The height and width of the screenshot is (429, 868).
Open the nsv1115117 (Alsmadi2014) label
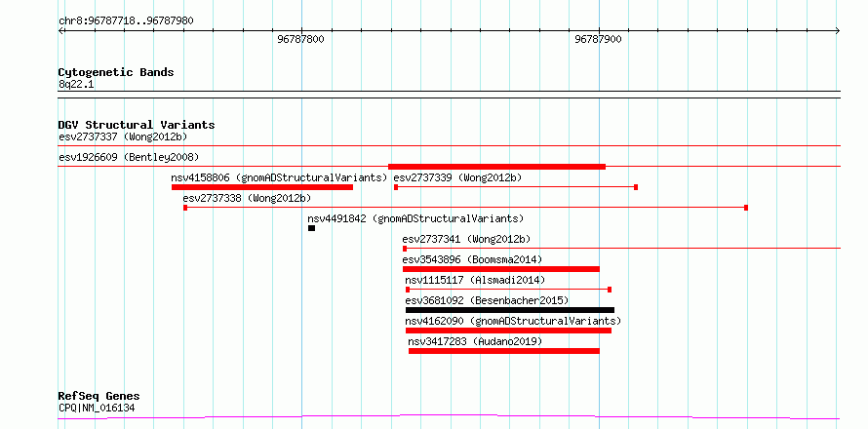coord(475,280)
